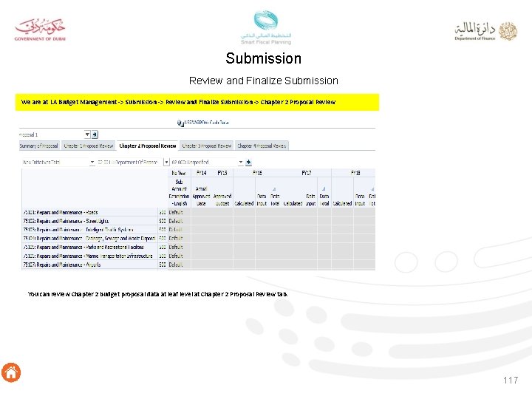Select Chapter 2 Proposal Review tab
The width and height of the screenshot is (532, 399).
point(148,146)
